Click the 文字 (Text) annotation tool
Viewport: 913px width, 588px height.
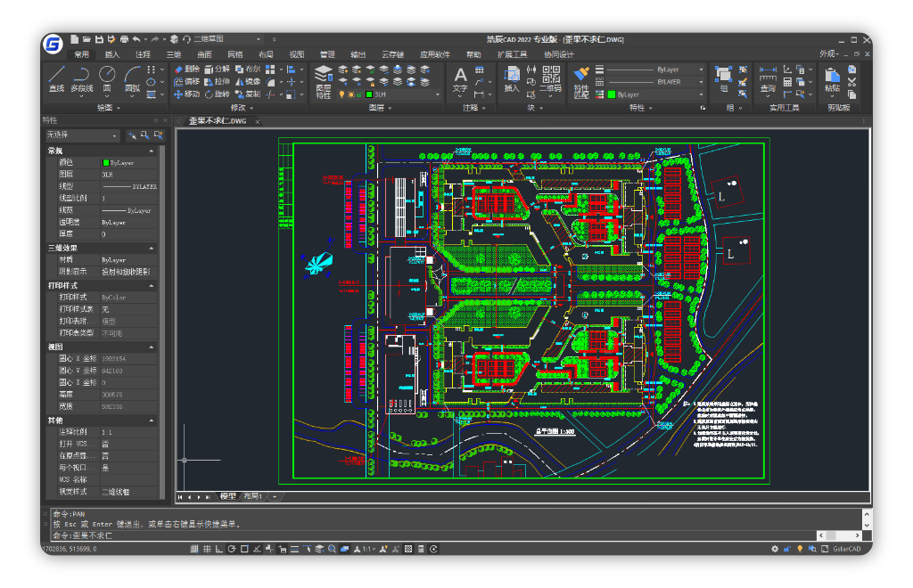[460, 79]
